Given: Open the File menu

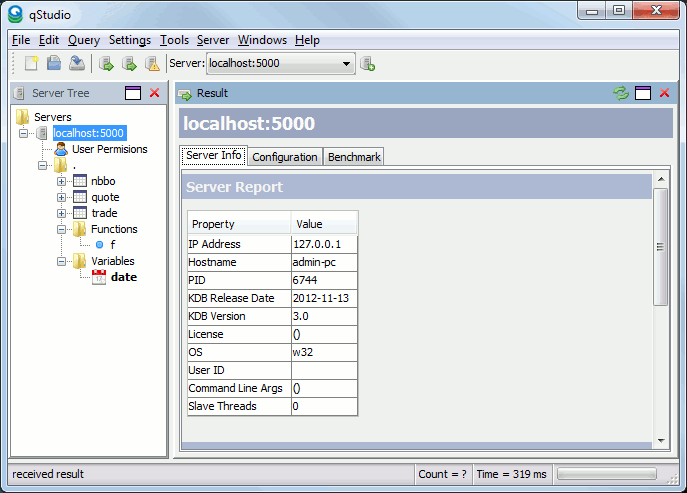Looking at the screenshot, I should (21, 40).
